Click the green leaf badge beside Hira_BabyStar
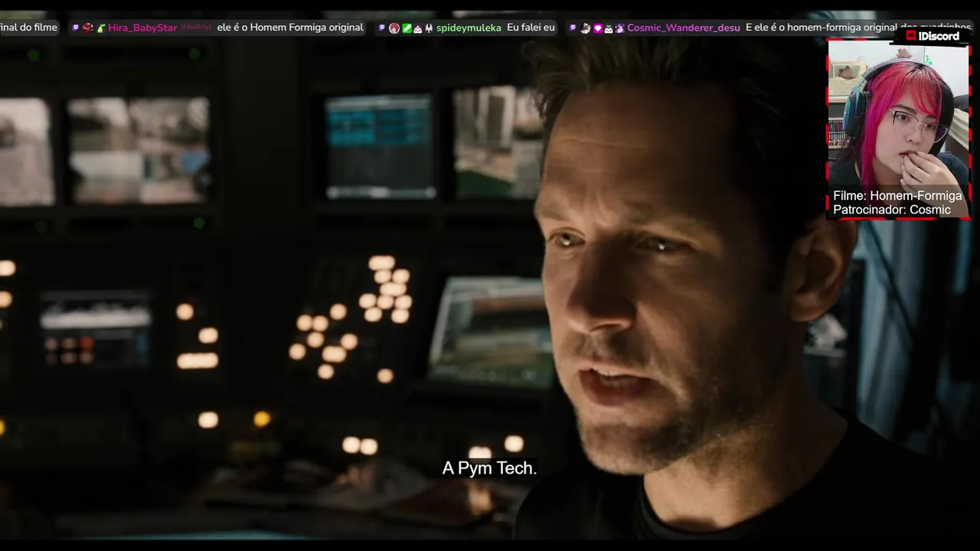Screen dimensions: 980x551 (101, 28)
